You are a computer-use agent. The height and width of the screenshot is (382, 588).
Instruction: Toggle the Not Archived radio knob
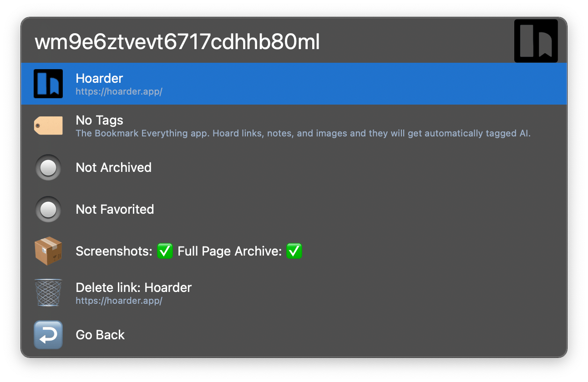click(48, 168)
